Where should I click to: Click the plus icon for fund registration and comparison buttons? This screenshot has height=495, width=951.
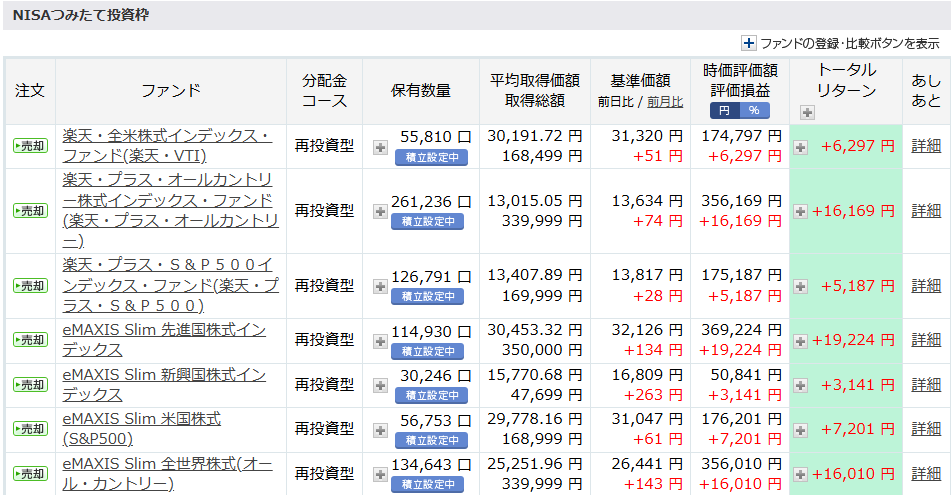click(x=748, y=43)
